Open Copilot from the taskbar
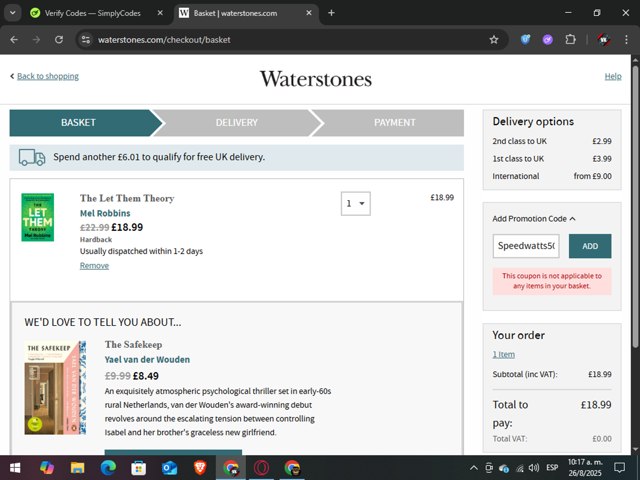The image size is (640, 480). (47, 467)
